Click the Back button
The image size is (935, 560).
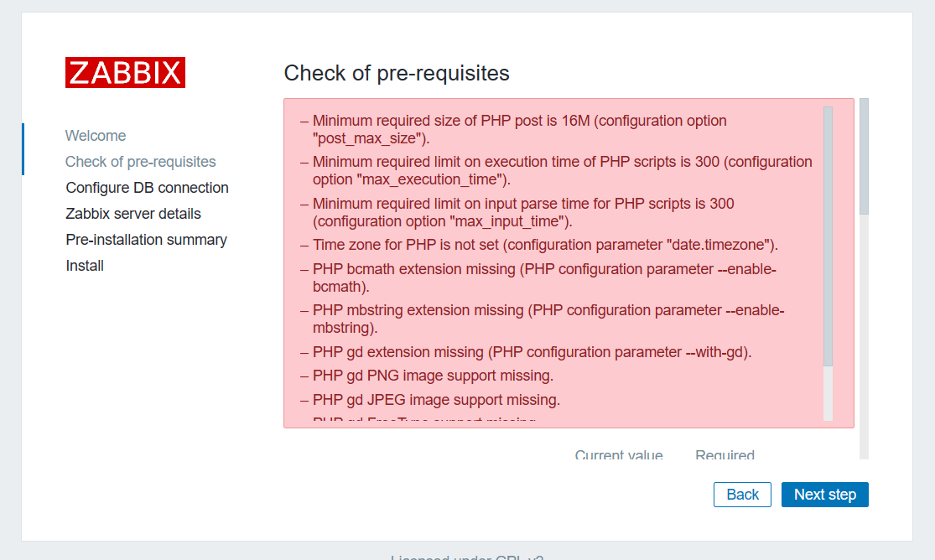(x=742, y=495)
